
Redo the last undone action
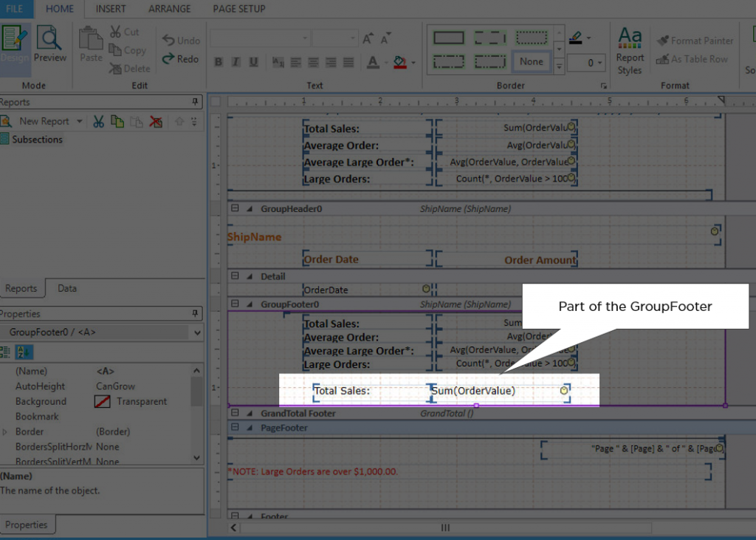click(x=181, y=59)
